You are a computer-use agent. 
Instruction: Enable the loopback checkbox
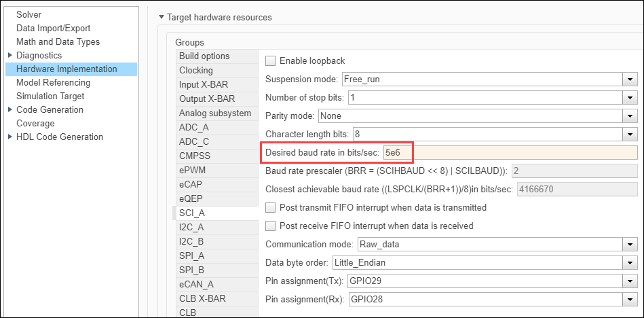click(x=271, y=61)
